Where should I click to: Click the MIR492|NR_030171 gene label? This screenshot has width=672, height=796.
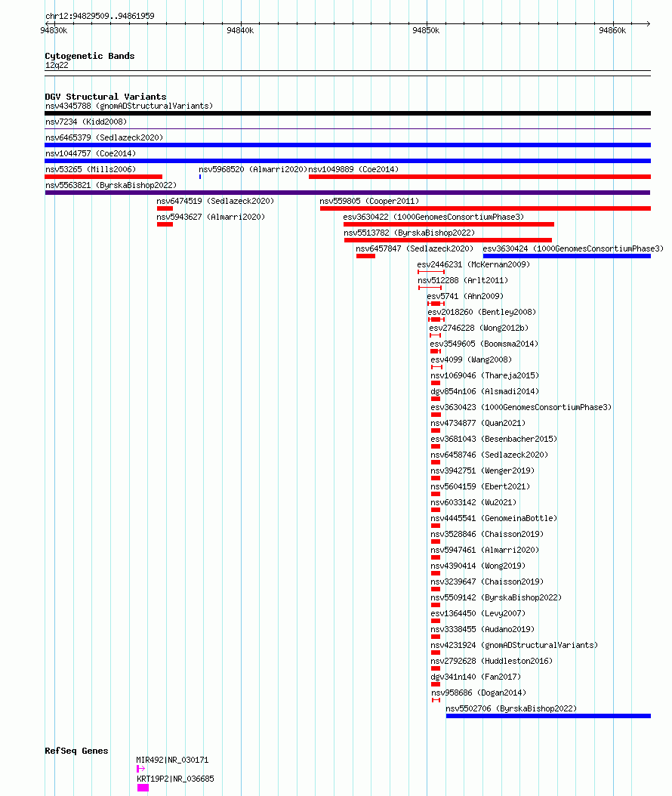pyautogui.click(x=172, y=760)
